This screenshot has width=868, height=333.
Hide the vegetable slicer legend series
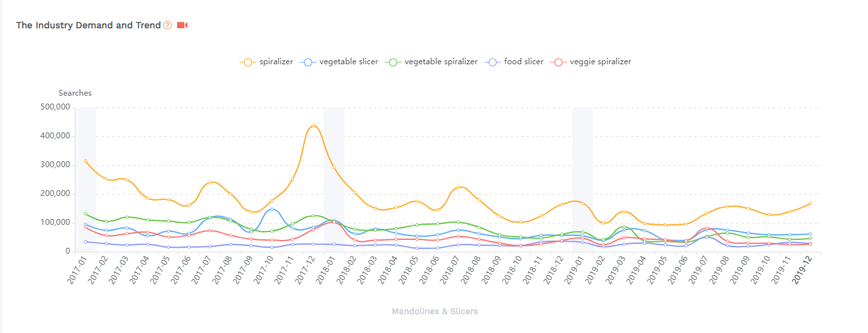coord(340,62)
